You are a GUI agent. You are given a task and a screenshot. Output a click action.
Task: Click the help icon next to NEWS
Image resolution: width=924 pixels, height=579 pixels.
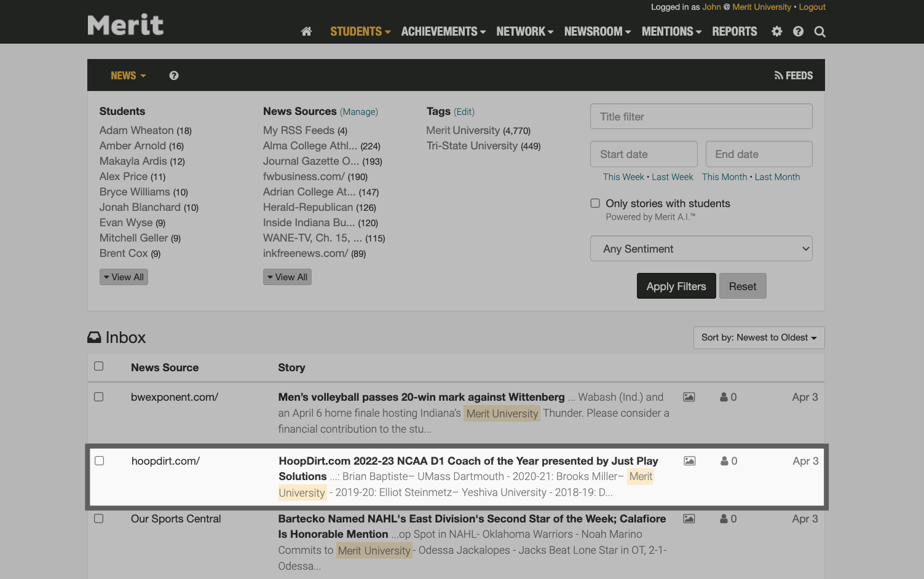[173, 75]
